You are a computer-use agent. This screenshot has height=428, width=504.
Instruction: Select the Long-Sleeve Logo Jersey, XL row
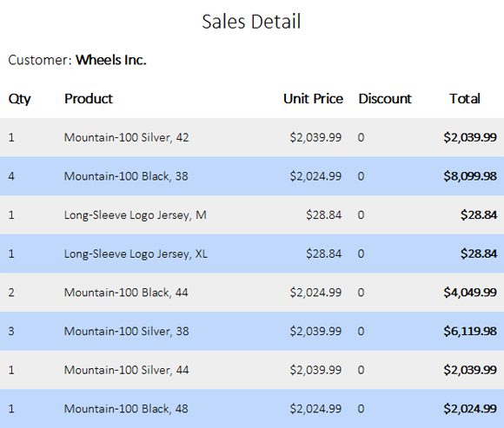tap(252, 254)
